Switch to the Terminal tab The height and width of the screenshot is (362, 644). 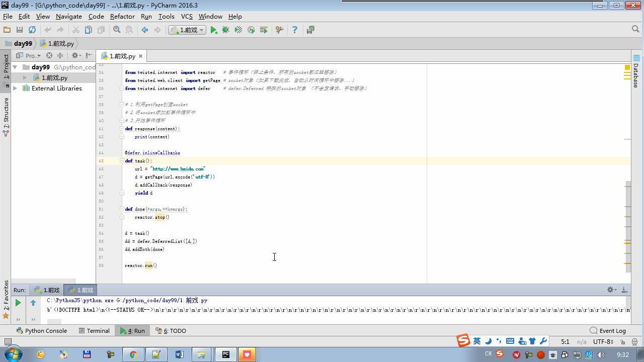click(x=94, y=331)
